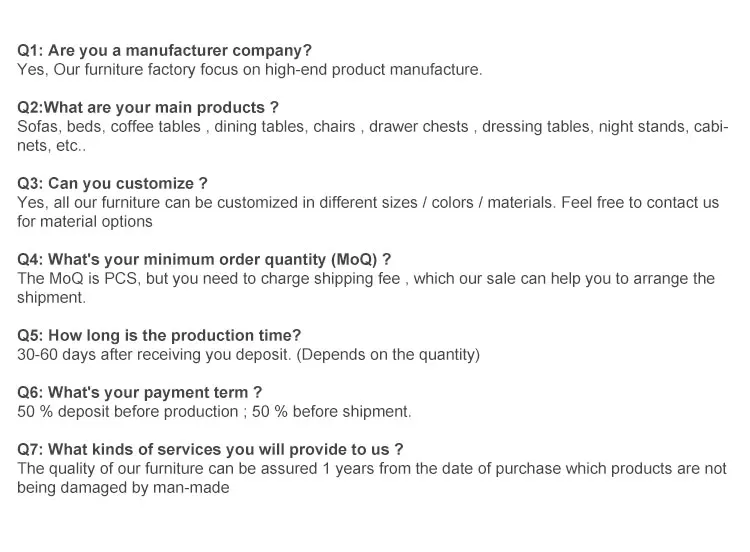The width and height of the screenshot is (750, 552).
Task: Click the "for material options" text line
Action: 85,222
